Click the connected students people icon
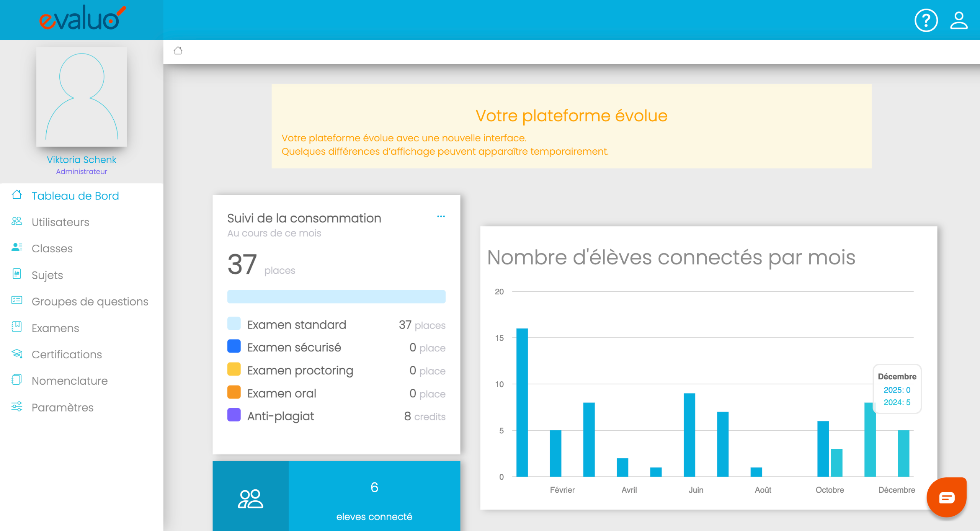 pyautogui.click(x=250, y=498)
